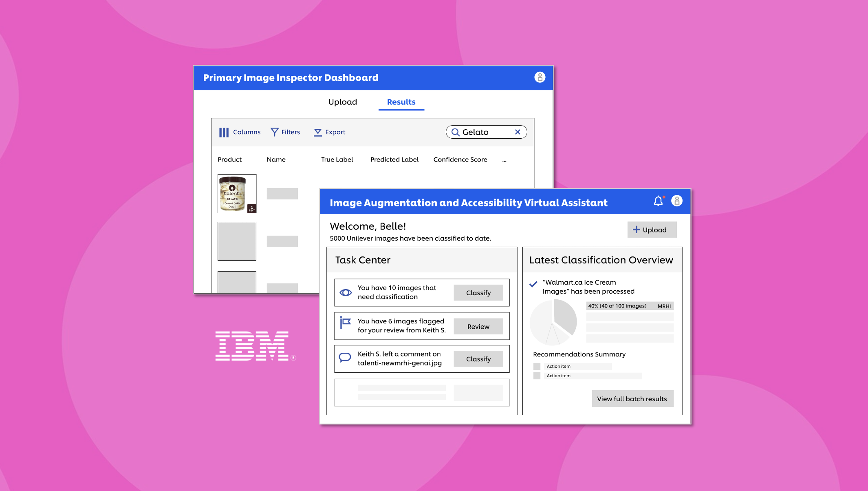
Task: Clear the Gelato search with the X button
Action: click(518, 132)
